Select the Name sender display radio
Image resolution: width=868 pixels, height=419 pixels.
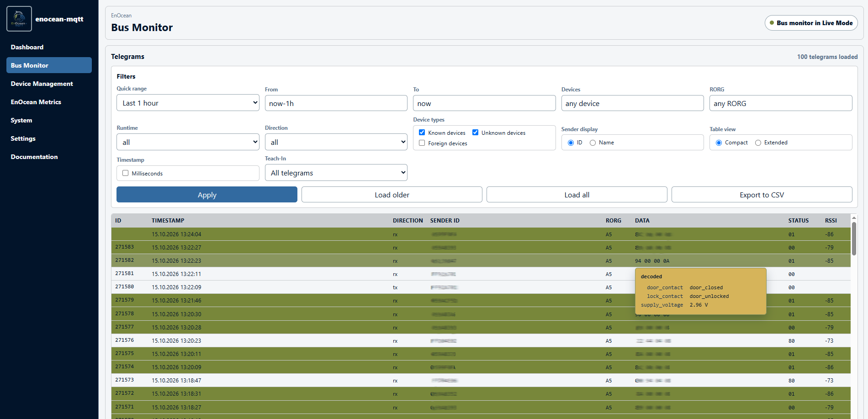tap(593, 143)
